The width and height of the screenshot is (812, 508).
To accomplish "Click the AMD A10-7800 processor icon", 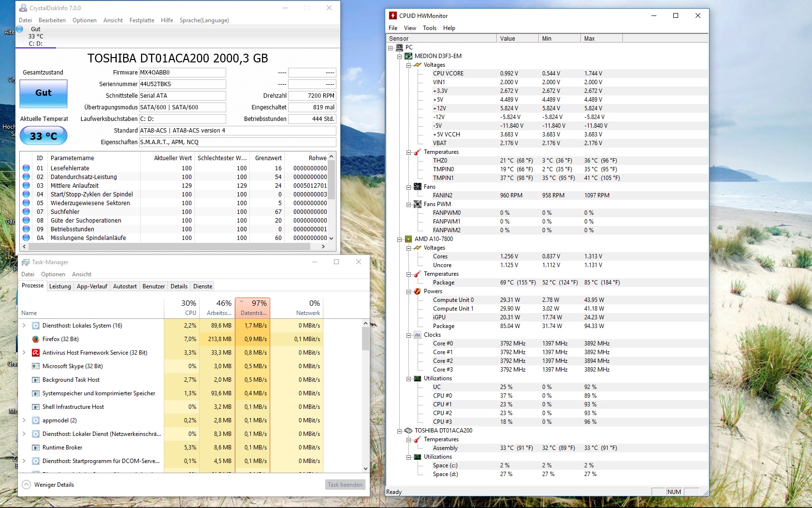I will (408, 239).
